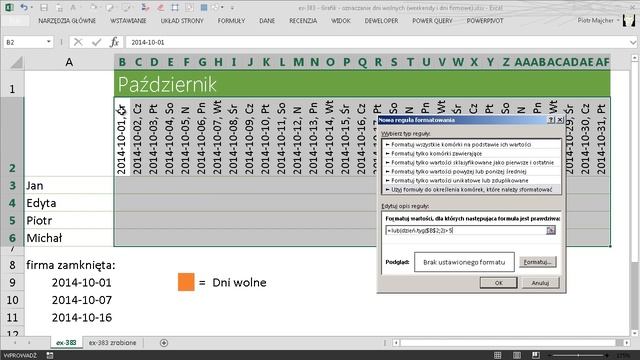The image size is (640, 360).
Task: Confirm the entry with the formula bar checkmark
Action: click(97, 42)
